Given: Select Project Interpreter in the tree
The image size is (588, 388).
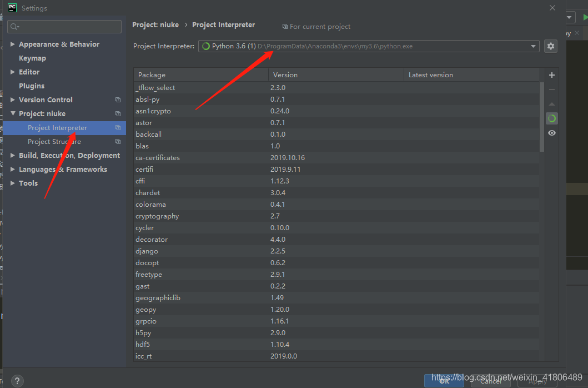Looking at the screenshot, I should click(x=64, y=128).
